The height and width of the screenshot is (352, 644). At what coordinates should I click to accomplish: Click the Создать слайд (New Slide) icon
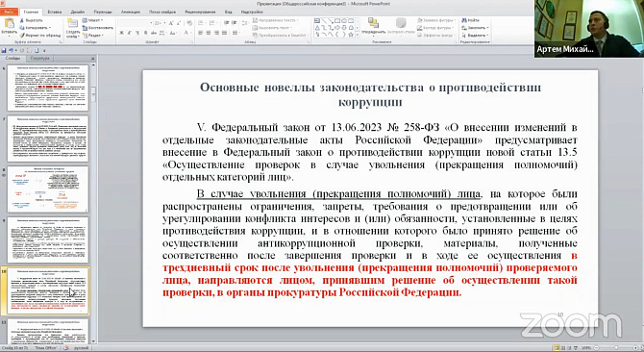73,24
